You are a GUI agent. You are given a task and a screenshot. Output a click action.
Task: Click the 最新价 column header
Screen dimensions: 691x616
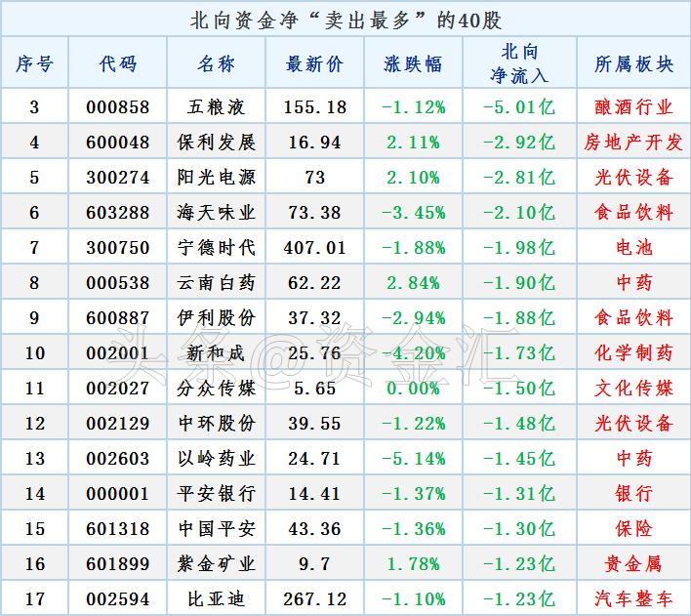point(314,63)
